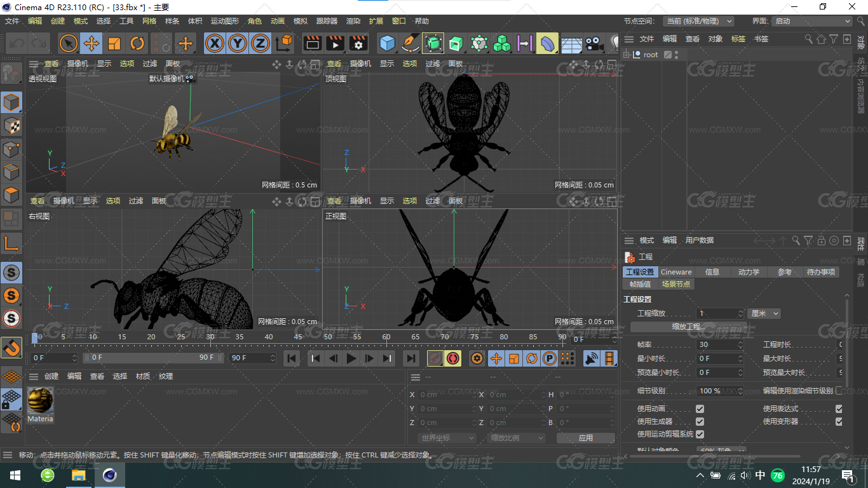Switch to Model mode cube icon
The height and width of the screenshot is (488, 868).
coord(11,102)
